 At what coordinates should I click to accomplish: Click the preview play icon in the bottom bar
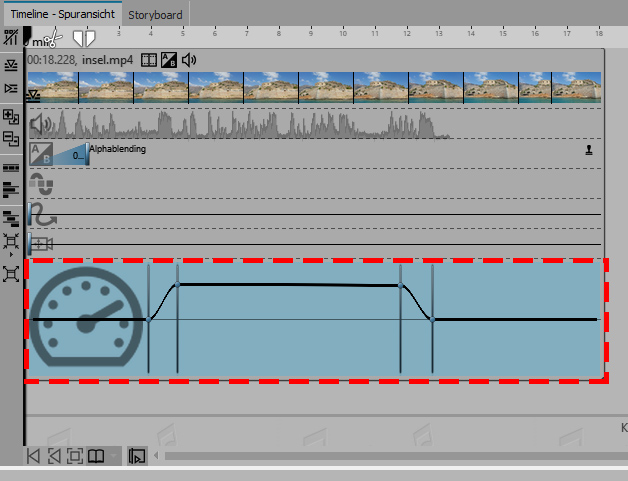137,456
